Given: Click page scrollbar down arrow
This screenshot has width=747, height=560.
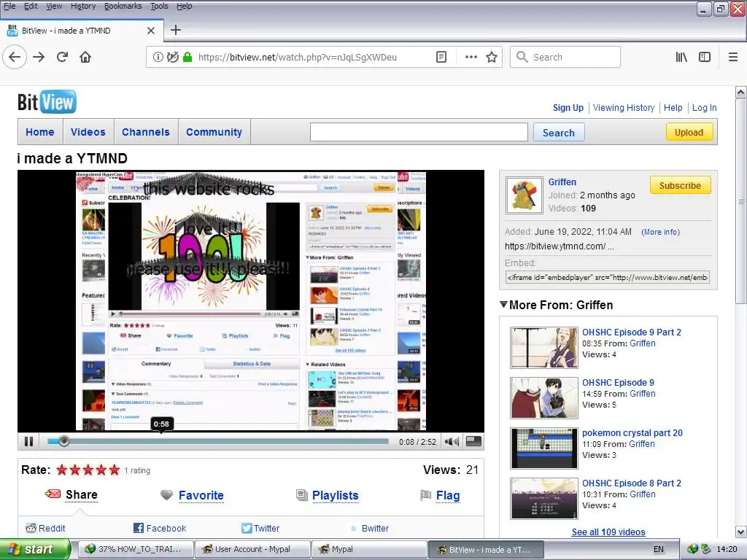Looking at the screenshot, I should point(741,532).
